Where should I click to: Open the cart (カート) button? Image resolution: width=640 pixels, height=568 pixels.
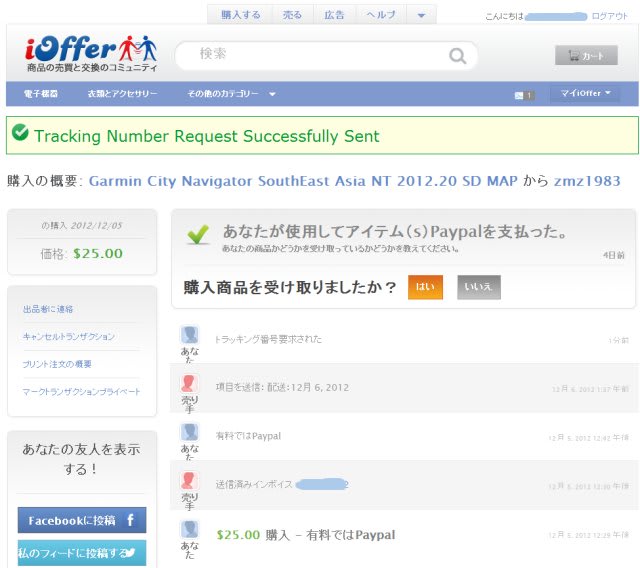pyautogui.click(x=586, y=55)
